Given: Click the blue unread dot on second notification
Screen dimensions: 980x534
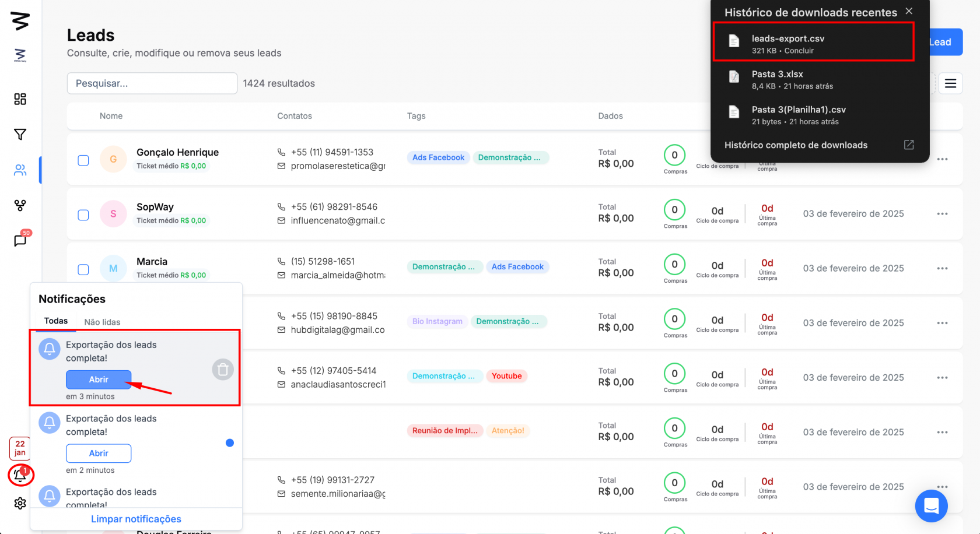Looking at the screenshot, I should 230,443.
